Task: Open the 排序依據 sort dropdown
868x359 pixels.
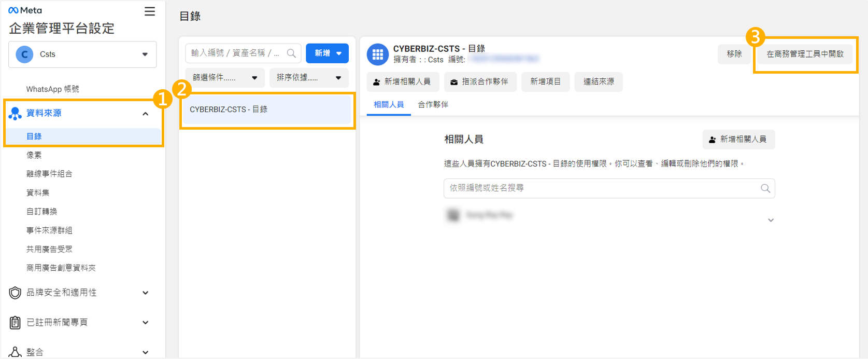Action: [x=309, y=78]
